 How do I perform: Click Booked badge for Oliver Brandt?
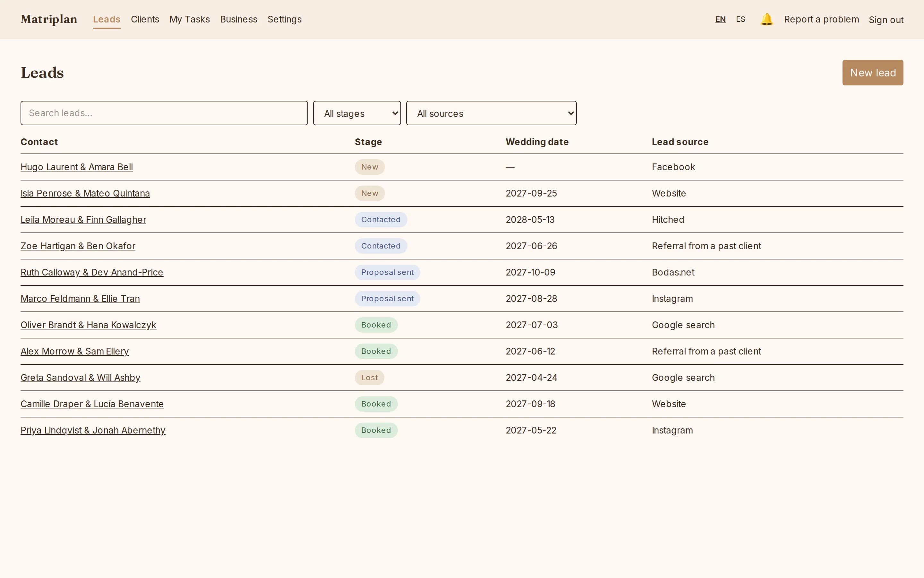coord(376,325)
